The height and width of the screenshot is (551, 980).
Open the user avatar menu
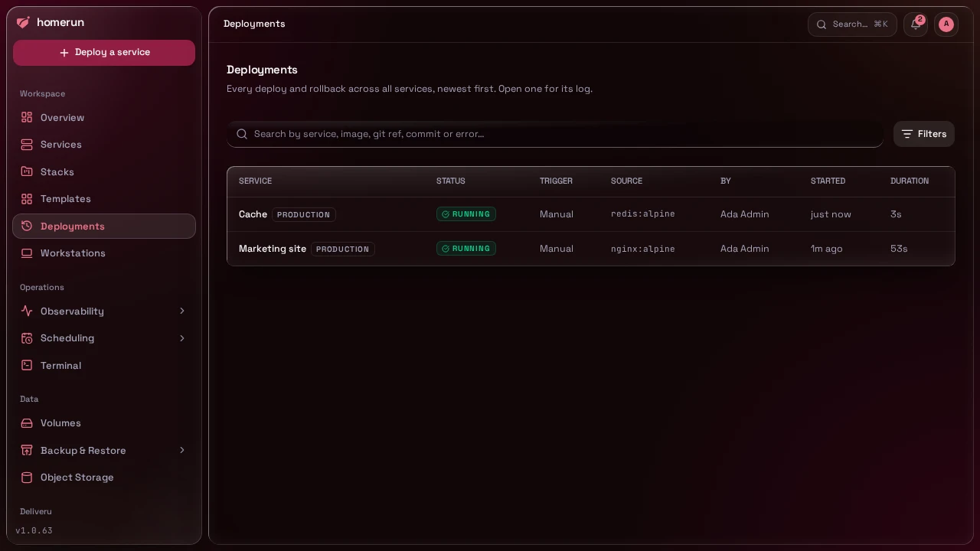[946, 24]
